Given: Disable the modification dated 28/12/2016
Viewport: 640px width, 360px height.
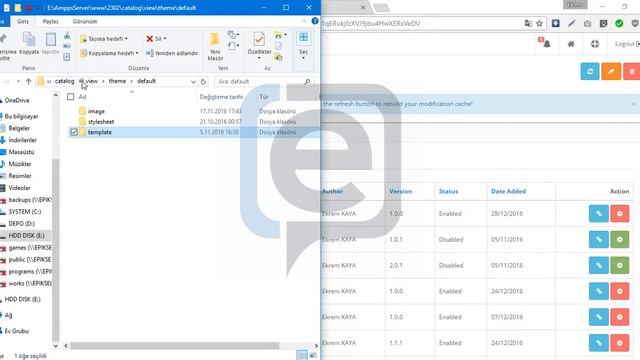Looking at the screenshot, I should (x=620, y=214).
